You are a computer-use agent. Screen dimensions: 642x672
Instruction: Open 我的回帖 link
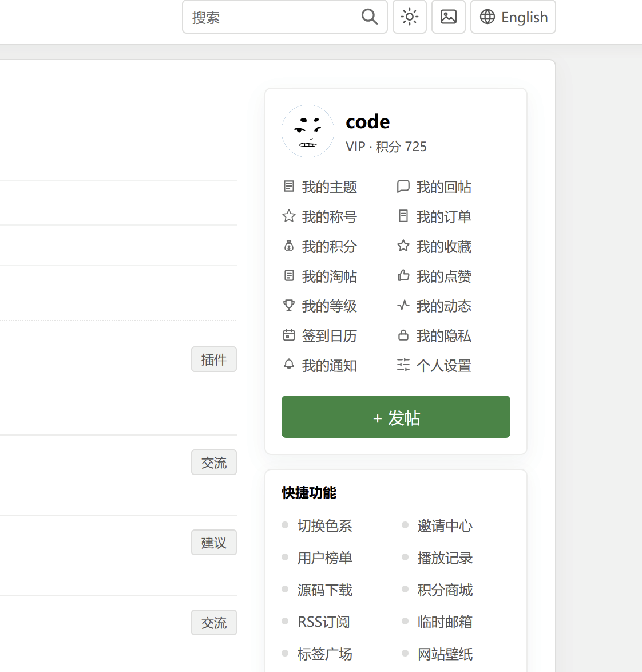(443, 187)
